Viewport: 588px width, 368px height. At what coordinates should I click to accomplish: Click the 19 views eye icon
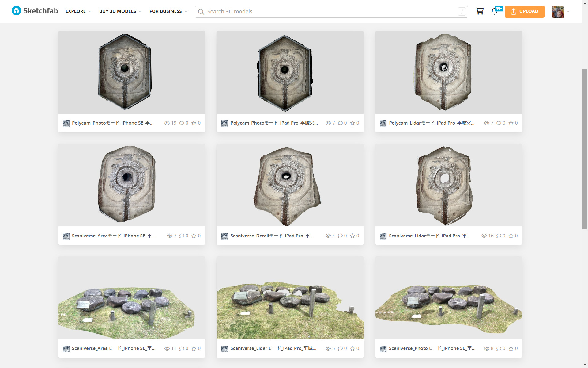click(167, 123)
